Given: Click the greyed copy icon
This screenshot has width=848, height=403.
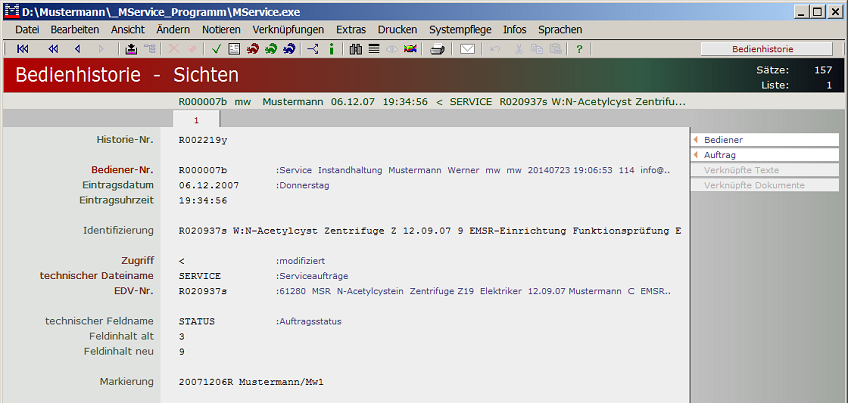Looking at the screenshot, I should click(x=537, y=49).
